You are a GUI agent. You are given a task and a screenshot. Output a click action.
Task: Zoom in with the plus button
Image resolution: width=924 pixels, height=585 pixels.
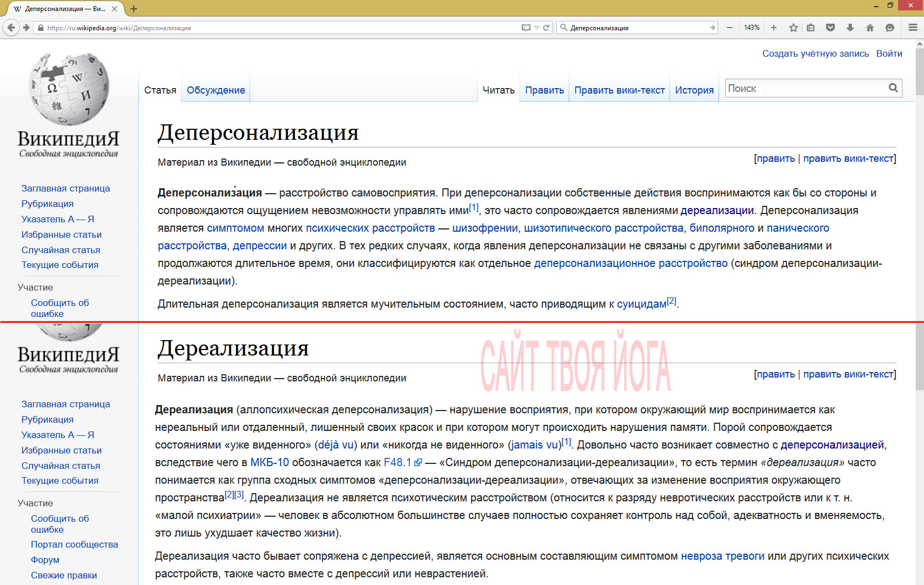pyautogui.click(x=774, y=28)
